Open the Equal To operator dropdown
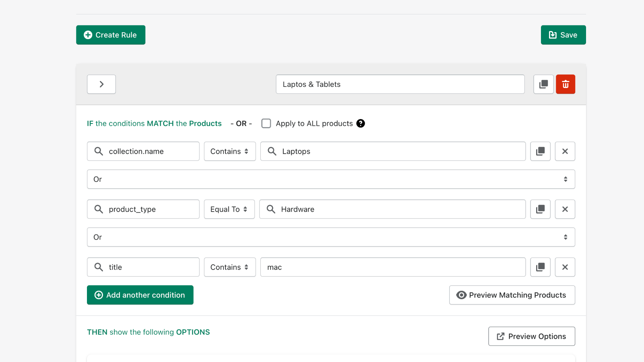The width and height of the screenshot is (644, 362). point(229,209)
